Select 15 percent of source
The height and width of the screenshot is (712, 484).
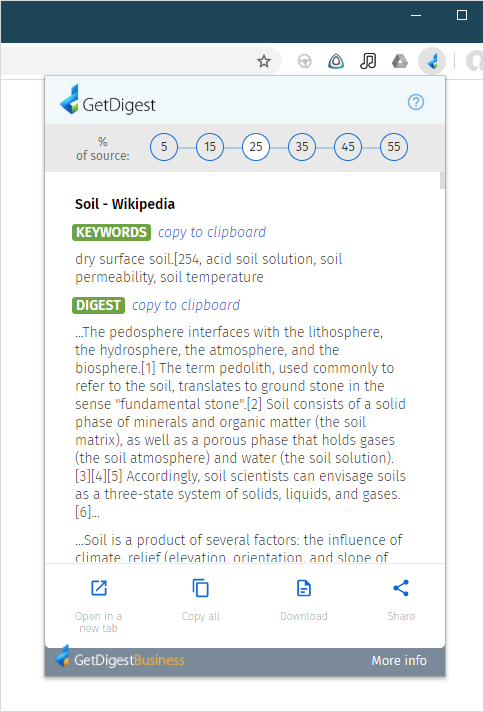210,147
